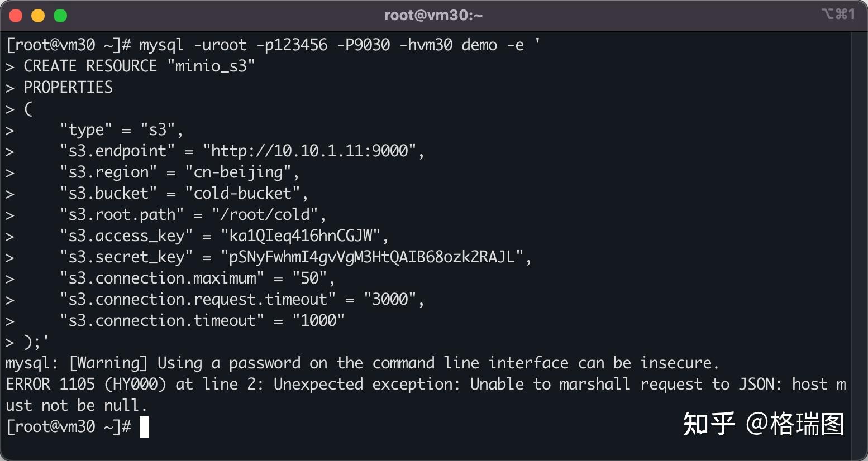Screen dimensions: 868x461
Task: Click the s3.secret_key value string
Action: (371, 257)
